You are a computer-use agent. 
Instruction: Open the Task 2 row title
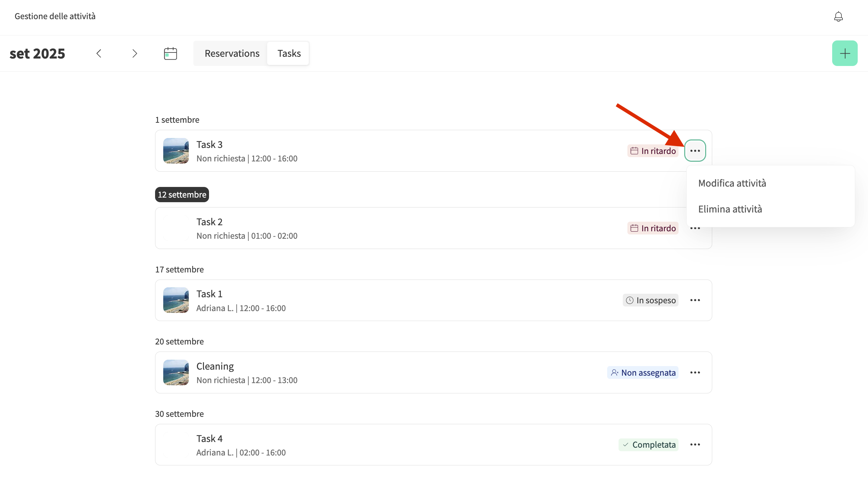coord(209,222)
